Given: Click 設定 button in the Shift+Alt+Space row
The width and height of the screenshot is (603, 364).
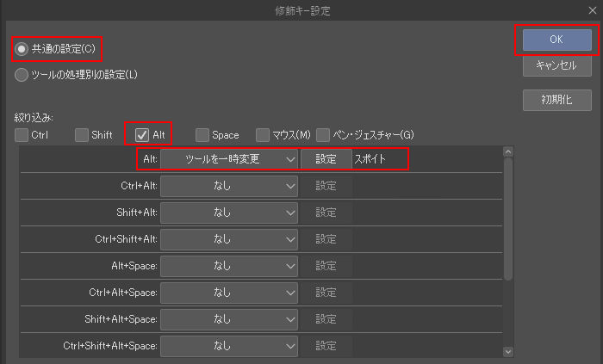Looking at the screenshot, I should [326, 319].
